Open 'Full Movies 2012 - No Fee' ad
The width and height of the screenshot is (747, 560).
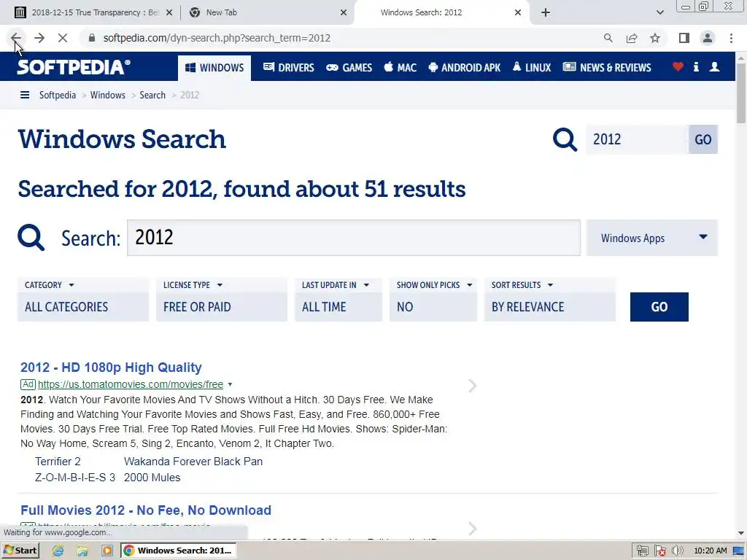coord(146,510)
